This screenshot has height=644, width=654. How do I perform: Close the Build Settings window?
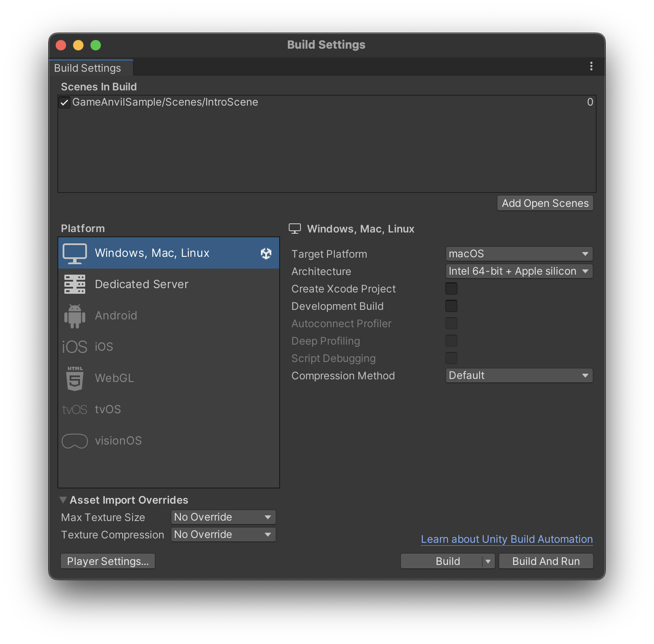click(61, 45)
